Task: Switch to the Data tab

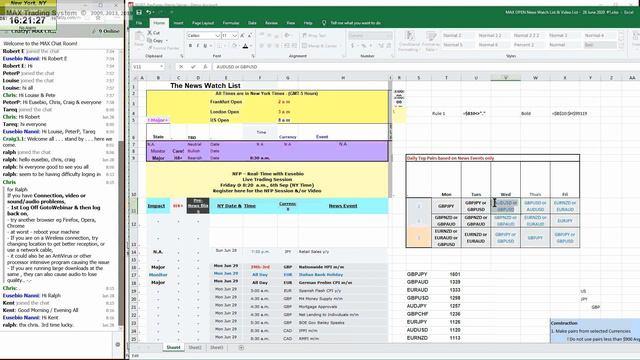Action: click(x=252, y=23)
